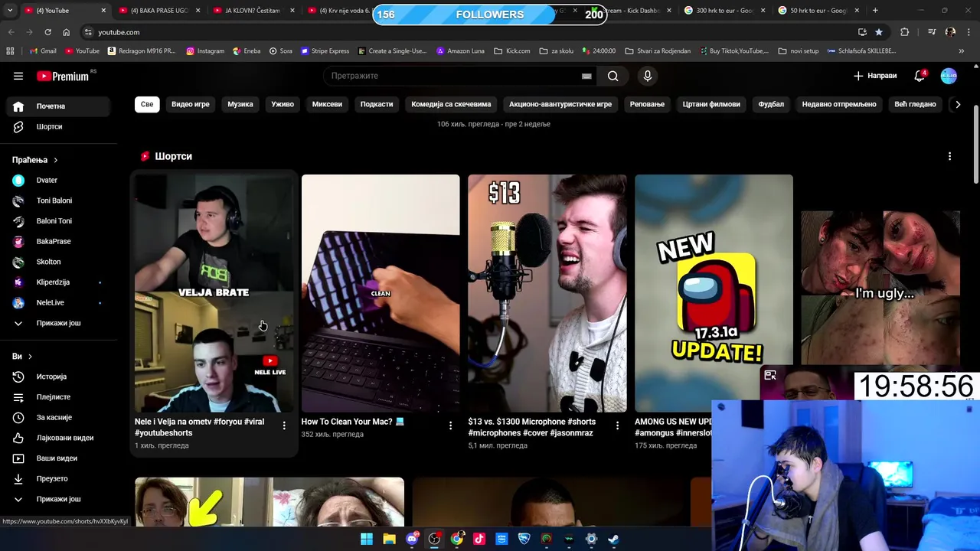Select the Фудбал filter chip
Viewport: 980px width, 551px height.
tap(771, 104)
